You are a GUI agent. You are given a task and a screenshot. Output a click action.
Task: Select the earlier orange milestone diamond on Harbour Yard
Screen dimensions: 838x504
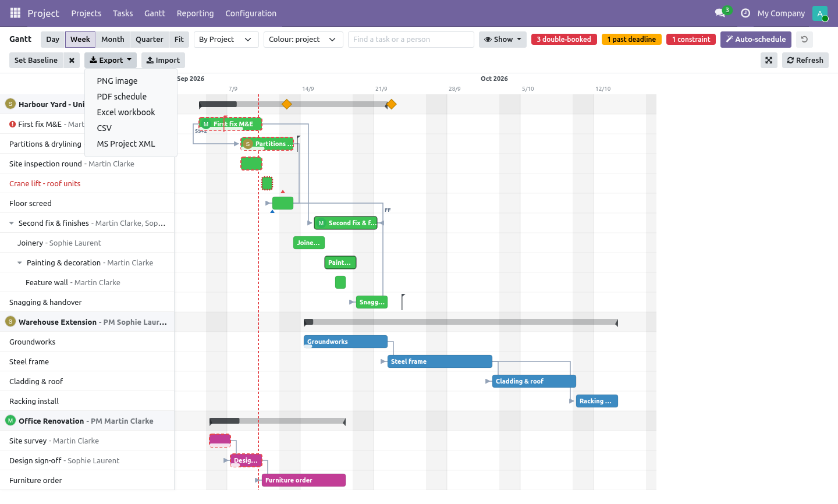(x=286, y=104)
